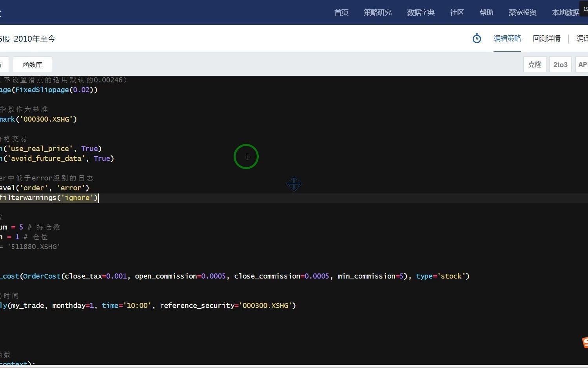Click close_commission=0.0005 parameter
This screenshot has height=368, width=588.
(281, 276)
